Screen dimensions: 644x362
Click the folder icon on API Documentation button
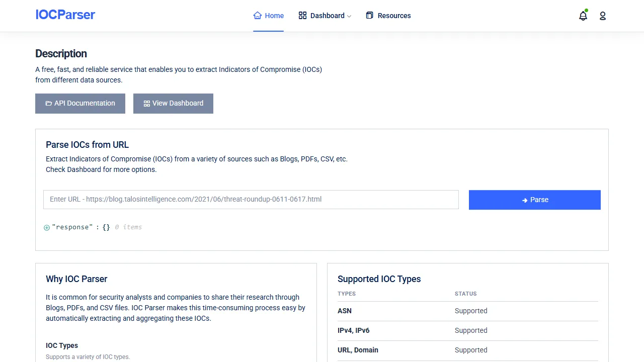[x=48, y=103]
